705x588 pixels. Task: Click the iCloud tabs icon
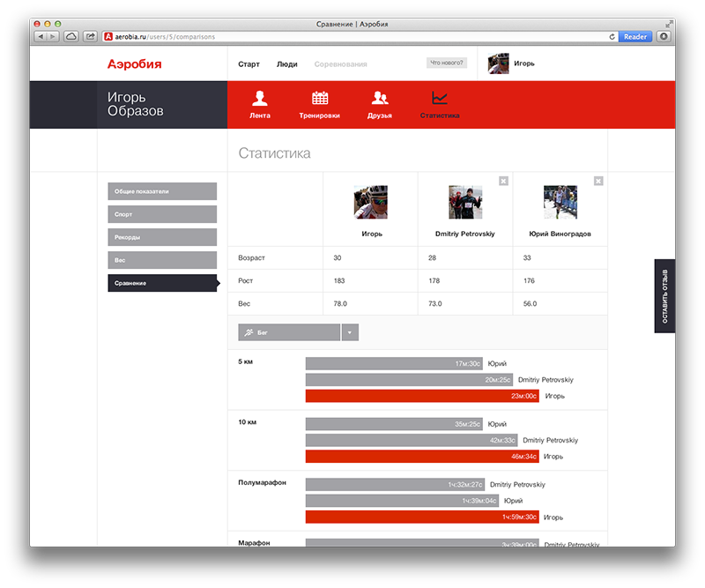click(71, 36)
